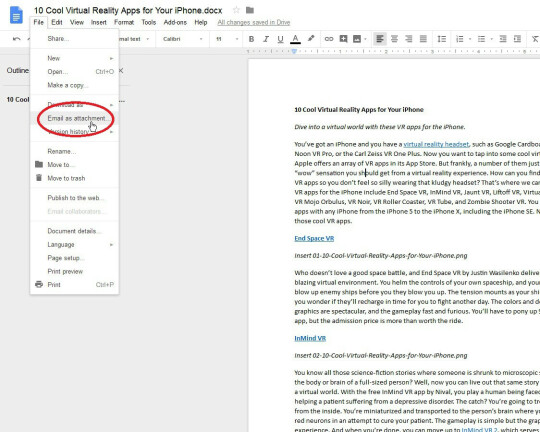Justify the text alignment
This screenshot has width=540, height=432.
[x=423, y=39]
